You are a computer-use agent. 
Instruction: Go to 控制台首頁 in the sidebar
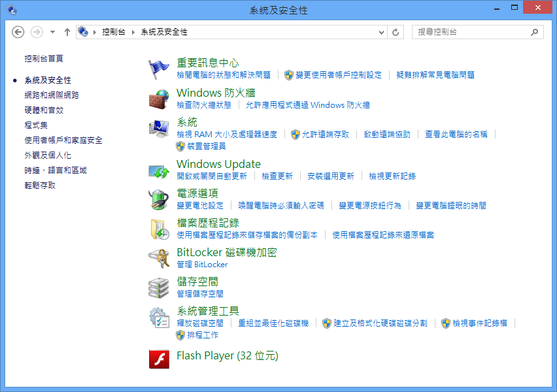tap(44, 58)
